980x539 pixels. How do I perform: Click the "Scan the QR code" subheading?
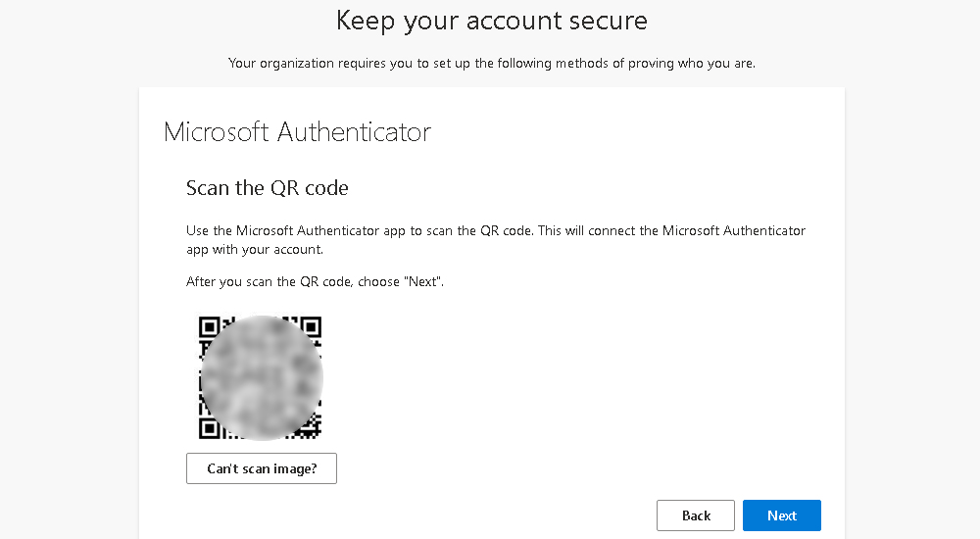pyautogui.click(x=267, y=187)
